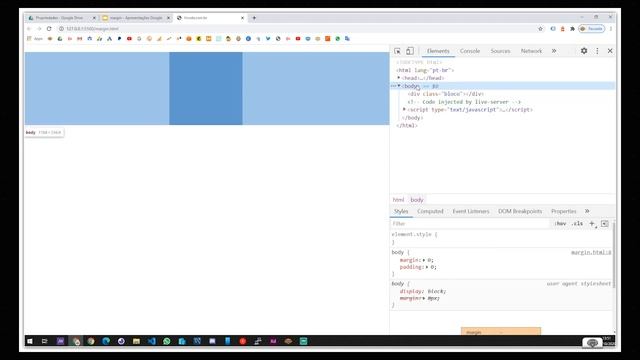
Task: Open the Computed sub-tab
Action: [x=430, y=211]
